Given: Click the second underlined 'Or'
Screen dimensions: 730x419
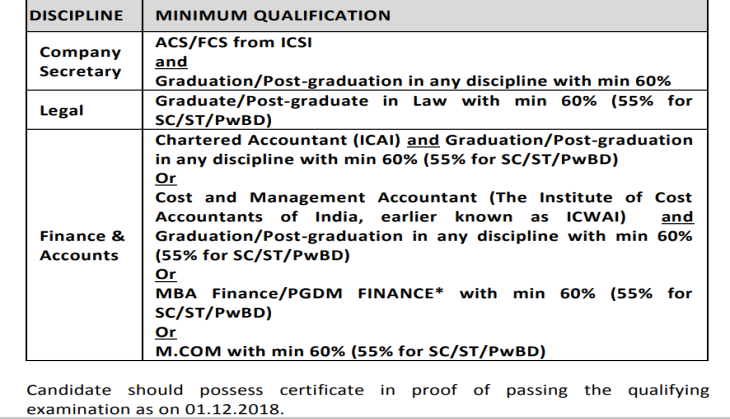Looking at the screenshot, I should coord(166,274).
